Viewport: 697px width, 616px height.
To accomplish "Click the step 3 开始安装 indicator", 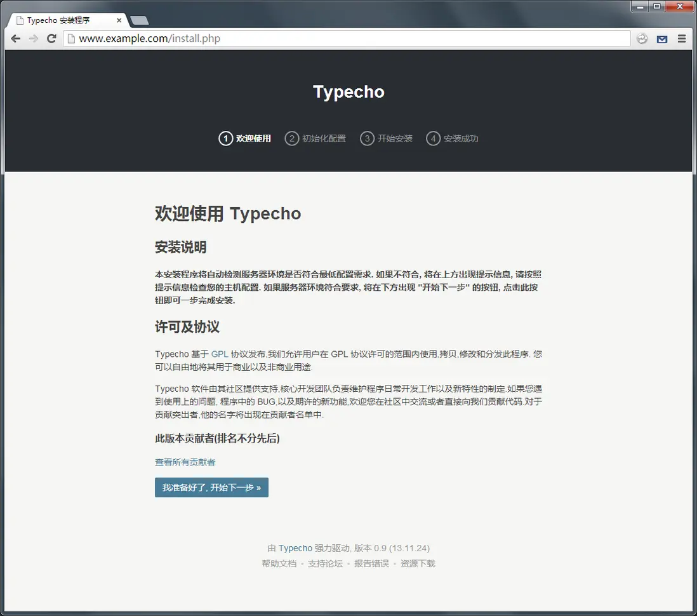I will (368, 138).
